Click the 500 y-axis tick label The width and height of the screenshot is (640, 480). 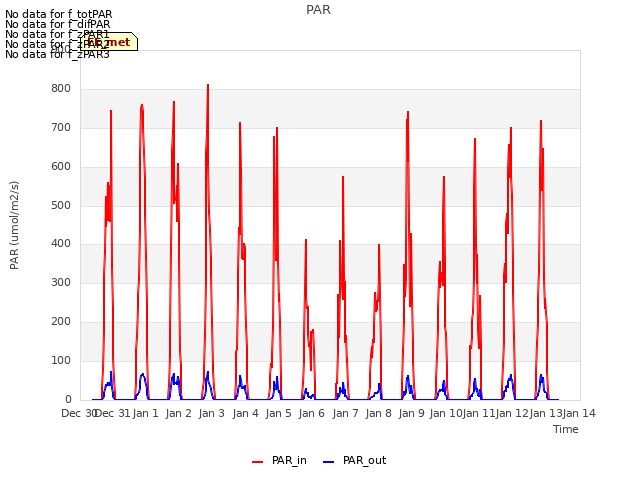61,205
